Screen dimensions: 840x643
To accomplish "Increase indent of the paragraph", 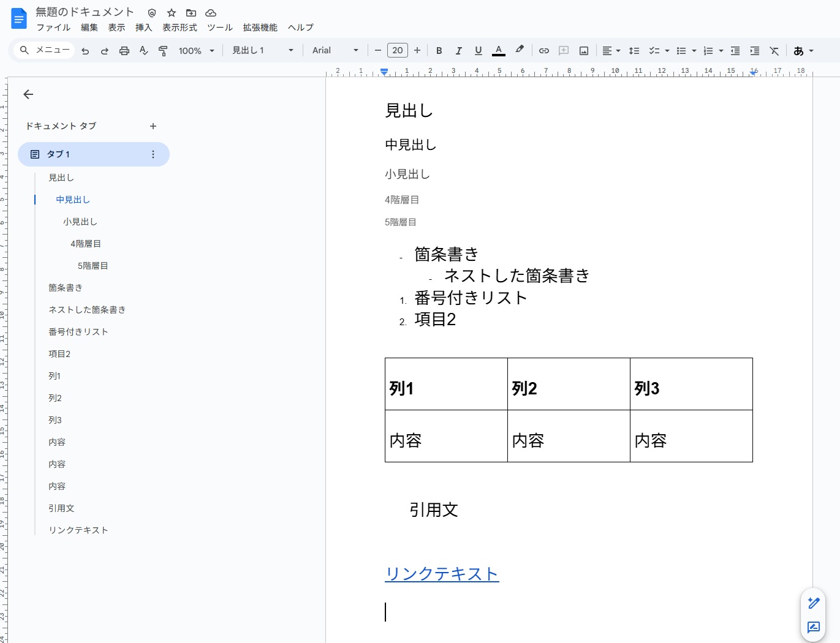I will click(755, 51).
